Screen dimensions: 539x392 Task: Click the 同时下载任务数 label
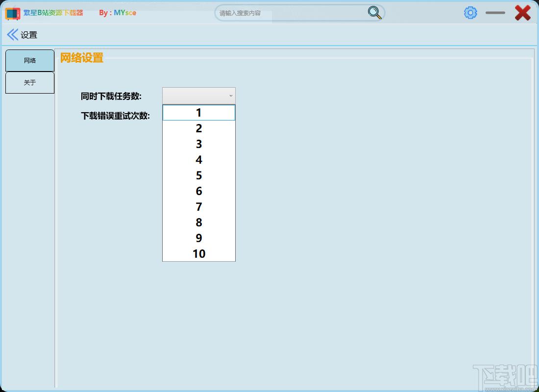pos(111,96)
